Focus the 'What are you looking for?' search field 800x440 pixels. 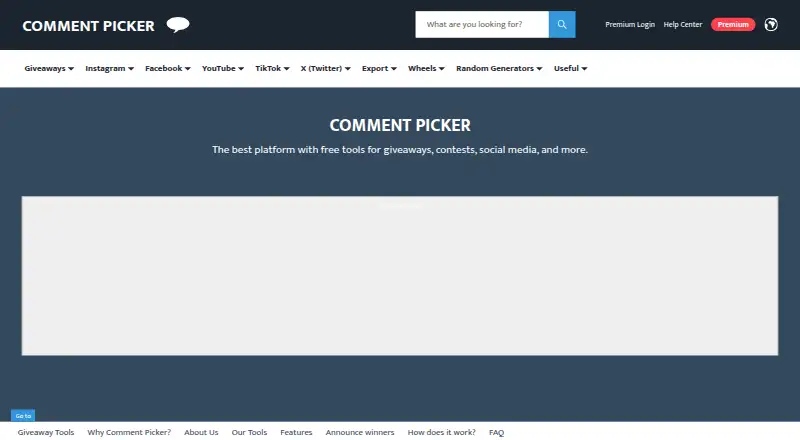tap(482, 25)
